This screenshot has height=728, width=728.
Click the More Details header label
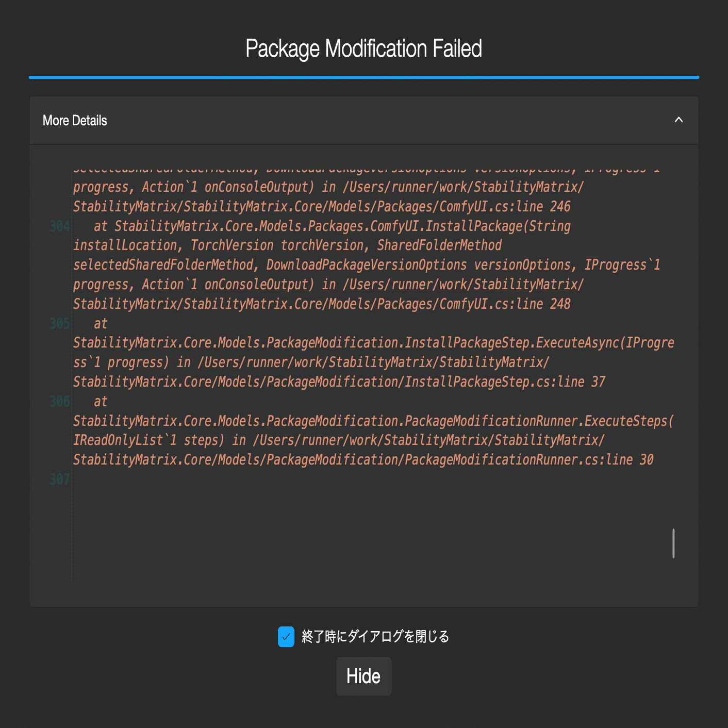[75, 121]
